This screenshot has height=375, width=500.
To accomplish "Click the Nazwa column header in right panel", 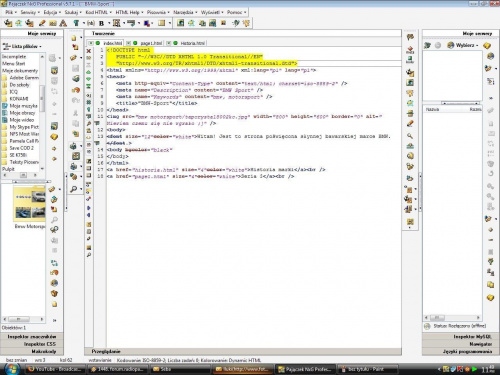I will point(433,109).
